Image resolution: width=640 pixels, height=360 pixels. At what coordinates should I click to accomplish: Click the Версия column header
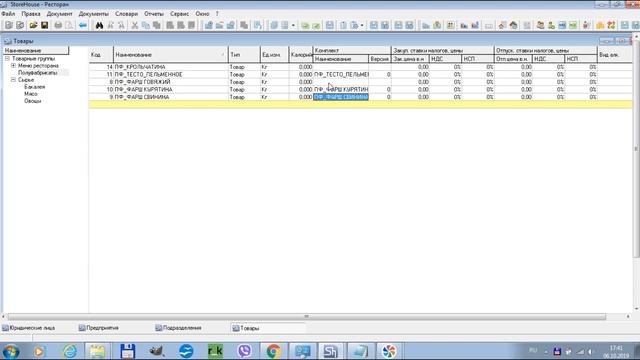click(x=380, y=59)
